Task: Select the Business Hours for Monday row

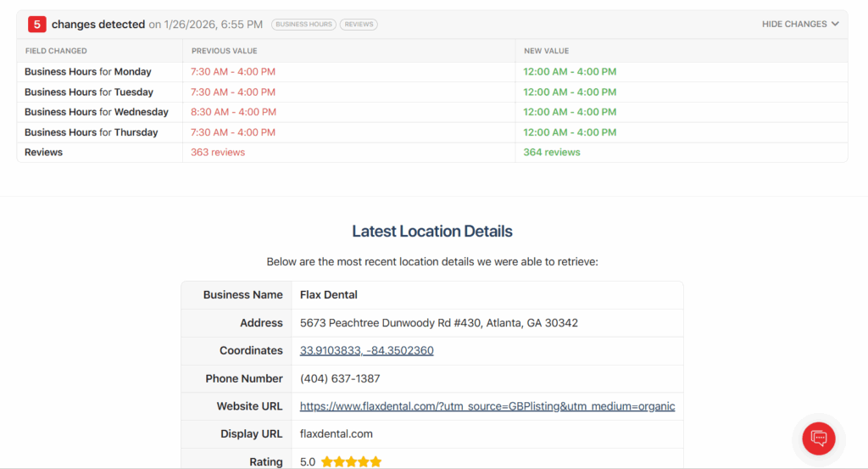Action: click(88, 72)
